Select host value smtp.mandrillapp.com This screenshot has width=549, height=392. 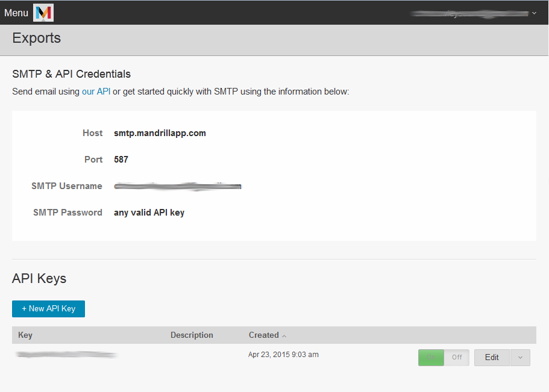(160, 133)
